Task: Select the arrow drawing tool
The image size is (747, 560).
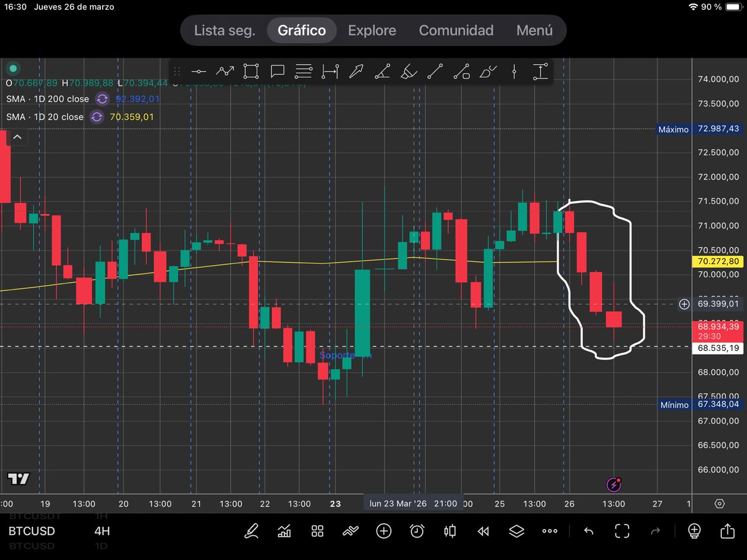Action: coord(356,72)
